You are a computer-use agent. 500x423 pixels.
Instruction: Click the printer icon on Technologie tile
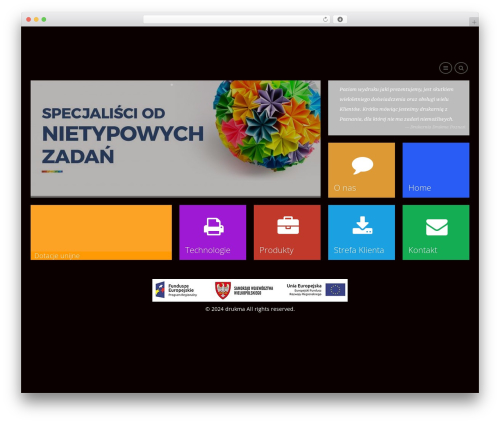(214, 227)
